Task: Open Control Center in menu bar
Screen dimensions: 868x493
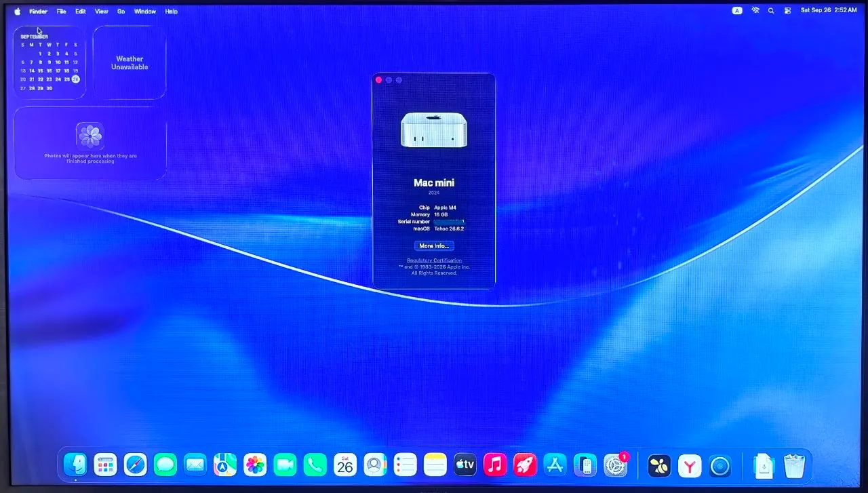Action: (787, 10)
